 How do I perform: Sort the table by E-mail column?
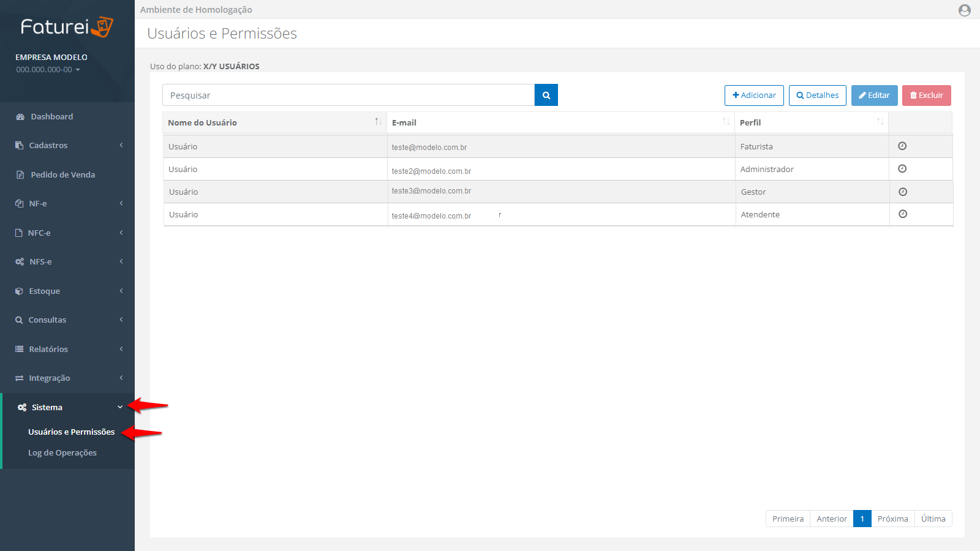[x=726, y=122]
